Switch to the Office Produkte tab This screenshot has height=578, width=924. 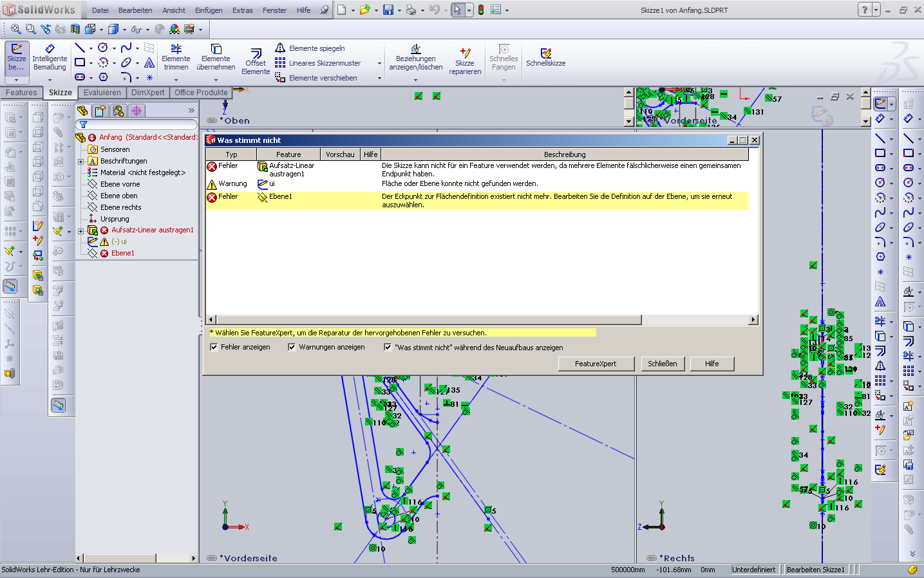coord(201,93)
